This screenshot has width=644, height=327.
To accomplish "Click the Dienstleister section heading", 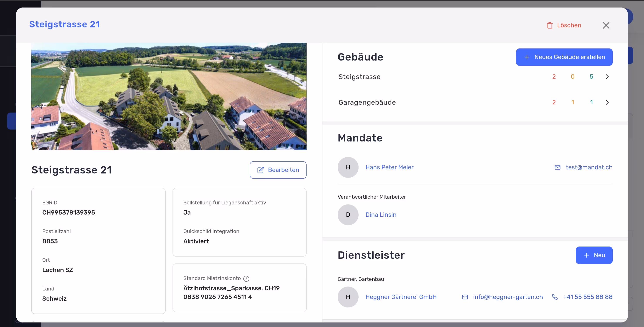I will (x=371, y=255).
